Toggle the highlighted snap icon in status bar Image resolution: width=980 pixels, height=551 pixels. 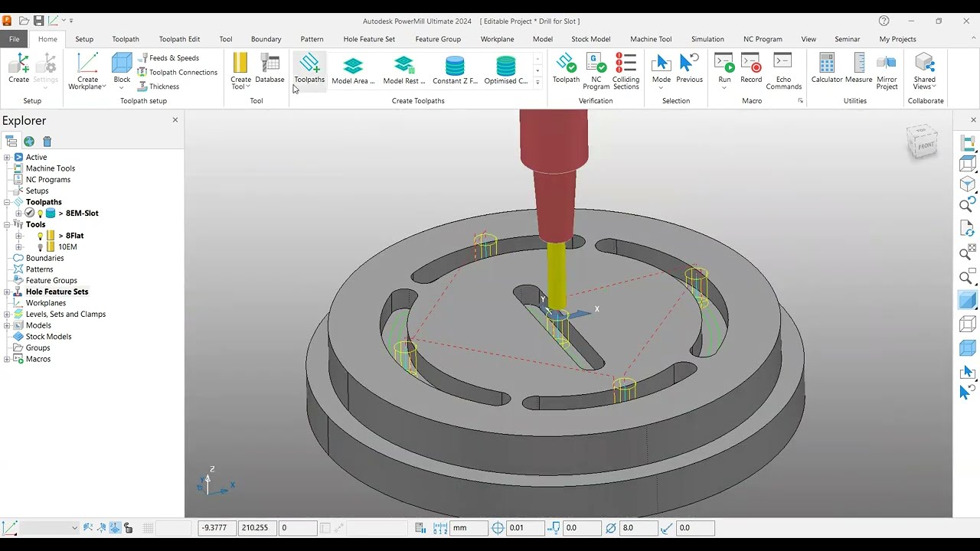pyautogui.click(x=115, y=528)
